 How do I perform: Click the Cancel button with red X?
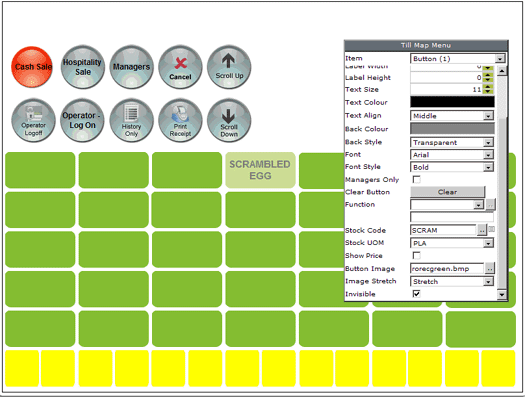click(x=180, y=67)
